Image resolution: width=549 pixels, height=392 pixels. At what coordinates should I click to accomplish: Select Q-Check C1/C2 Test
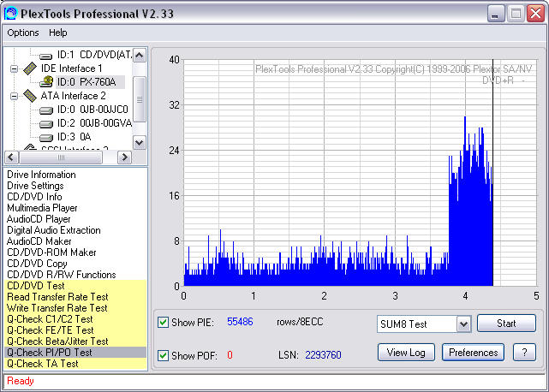point(75,319)
